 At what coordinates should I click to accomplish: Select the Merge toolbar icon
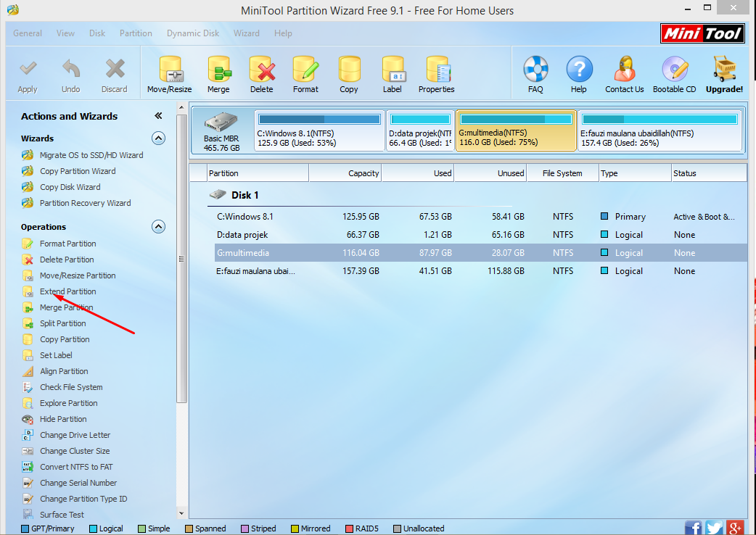pos(219,70)
